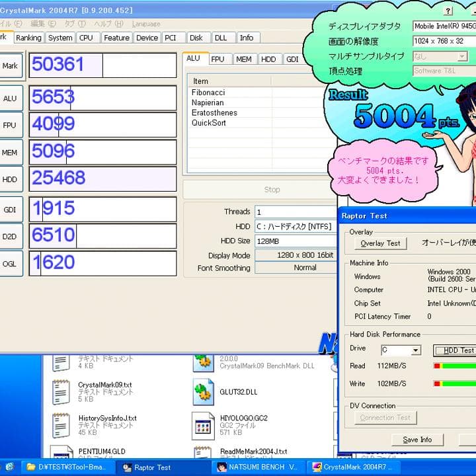Click the Font Smoothing Normal field

[x=296, y=268]
